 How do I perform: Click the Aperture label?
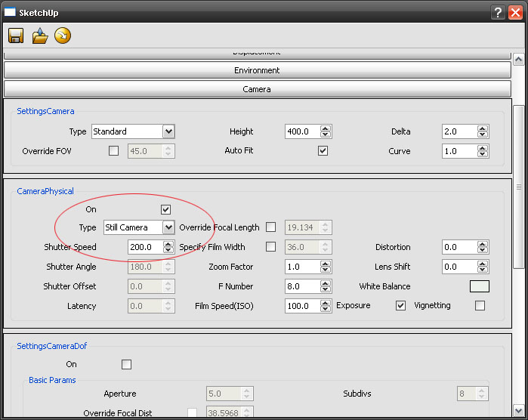120,394
